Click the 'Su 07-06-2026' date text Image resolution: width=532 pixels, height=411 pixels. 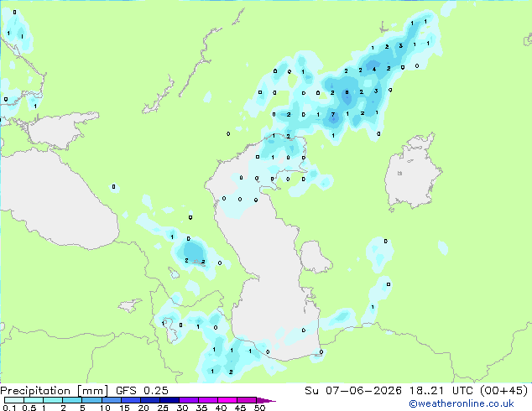pos(353,390)
